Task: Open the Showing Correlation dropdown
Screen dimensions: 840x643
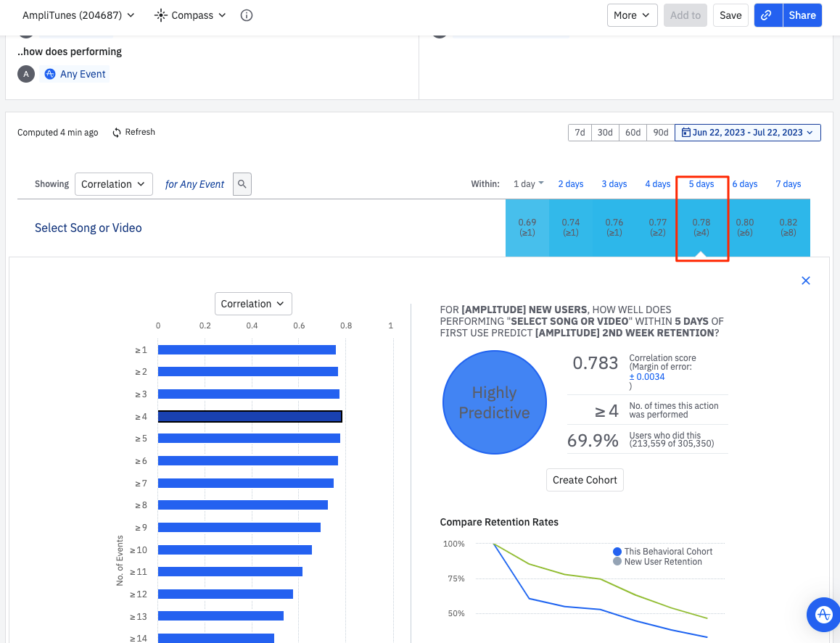Action: coord(114,184)
